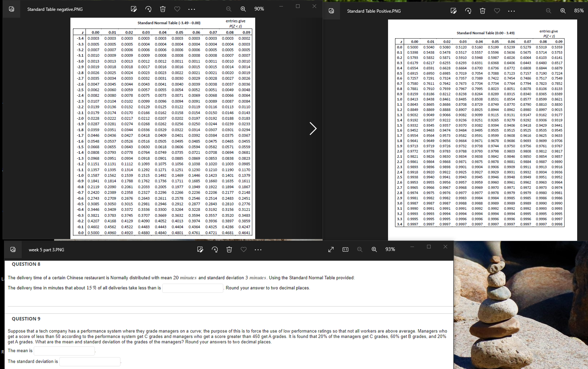Close the week 5 part 3 window
Screen dimensions: 588x369
445,247
